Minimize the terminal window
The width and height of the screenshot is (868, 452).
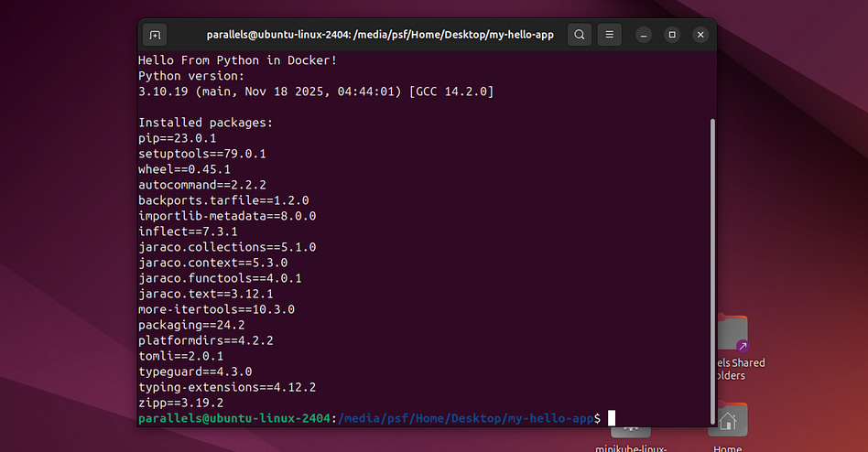coord(644,35)
